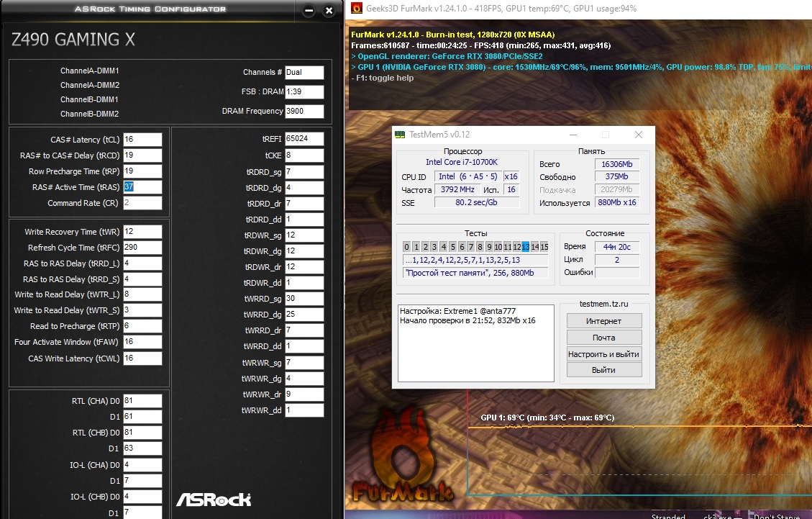Viewport: 812px width, 519px height.
Task: Click the Command Rate (CR) field
Action: [142, 203]
